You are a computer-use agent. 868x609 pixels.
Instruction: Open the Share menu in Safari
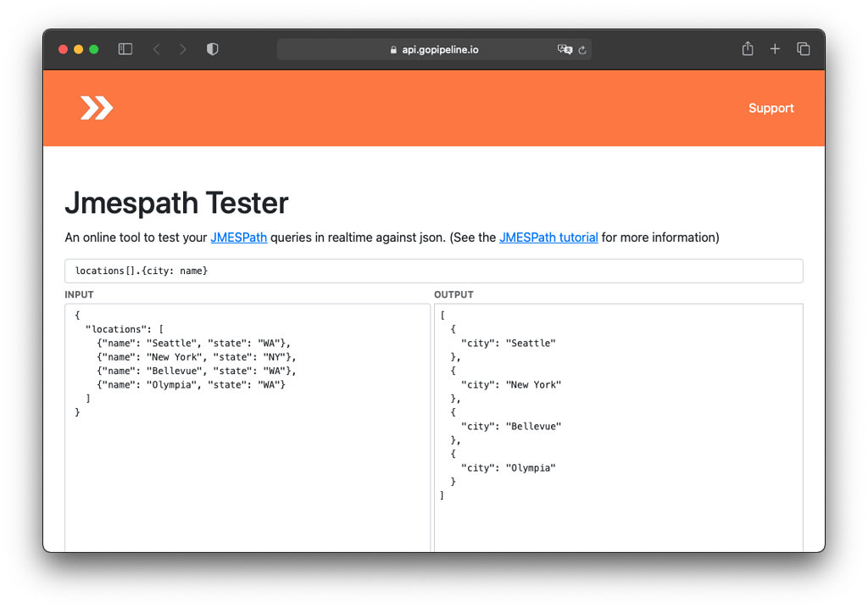click(x=747, y=48)
